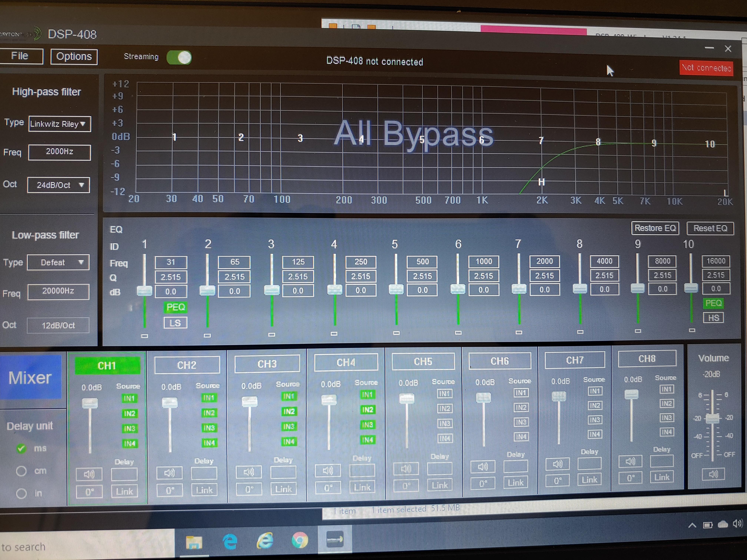This screenshot has width=747, height=560.
Task: Mute CH4 using the speaker icon
Action: click(x=328, y=470)
